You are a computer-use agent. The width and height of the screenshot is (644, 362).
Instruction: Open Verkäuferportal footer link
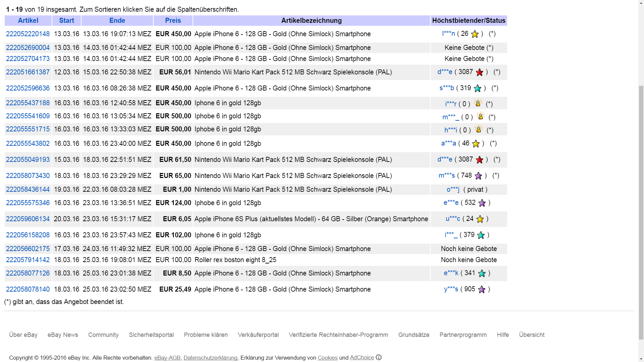[258, 335]
